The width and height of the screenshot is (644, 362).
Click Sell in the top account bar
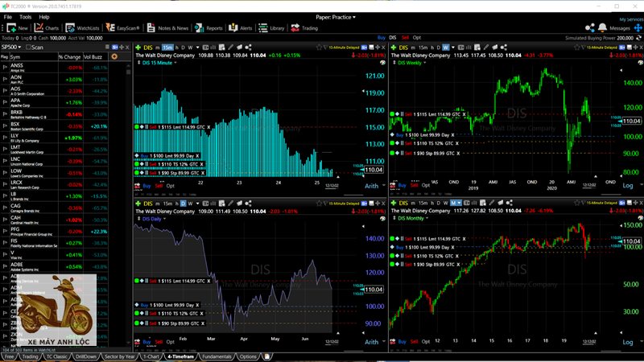(x=405, y=38)
